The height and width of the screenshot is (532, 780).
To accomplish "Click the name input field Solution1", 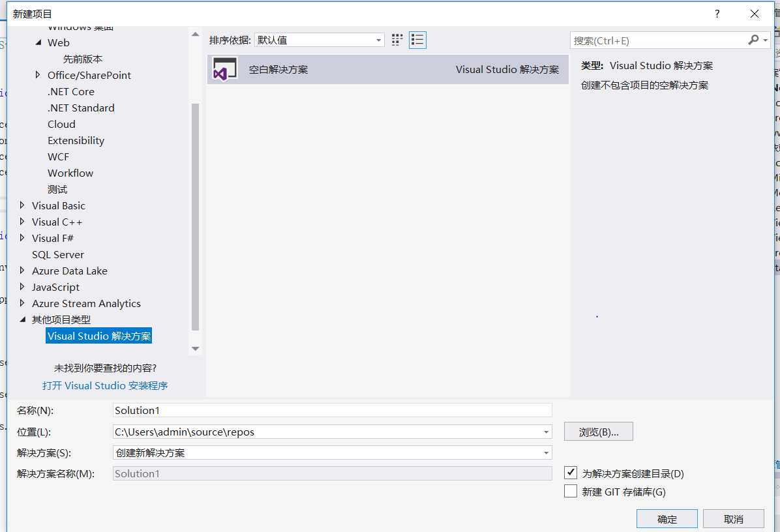I will (x=333, y=410).
